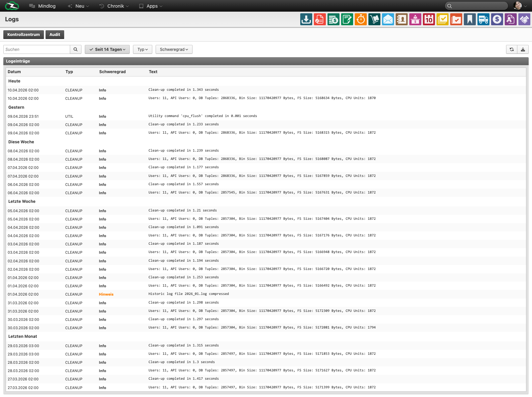Open the green note-with-pencil app icon
The width and height of the screenshot is (532, 397).
coord(347,19)
